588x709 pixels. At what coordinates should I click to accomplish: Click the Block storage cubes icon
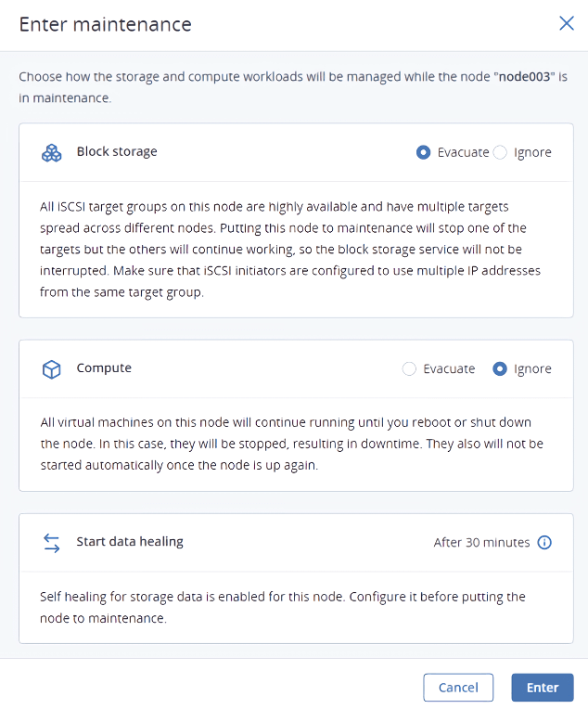click(52, 152)
